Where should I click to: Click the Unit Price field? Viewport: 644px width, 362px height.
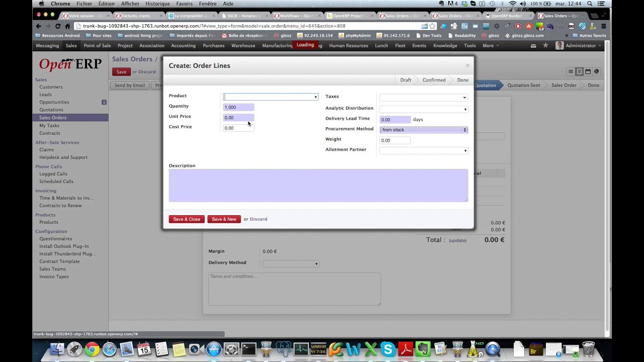(x=238, y=118)
